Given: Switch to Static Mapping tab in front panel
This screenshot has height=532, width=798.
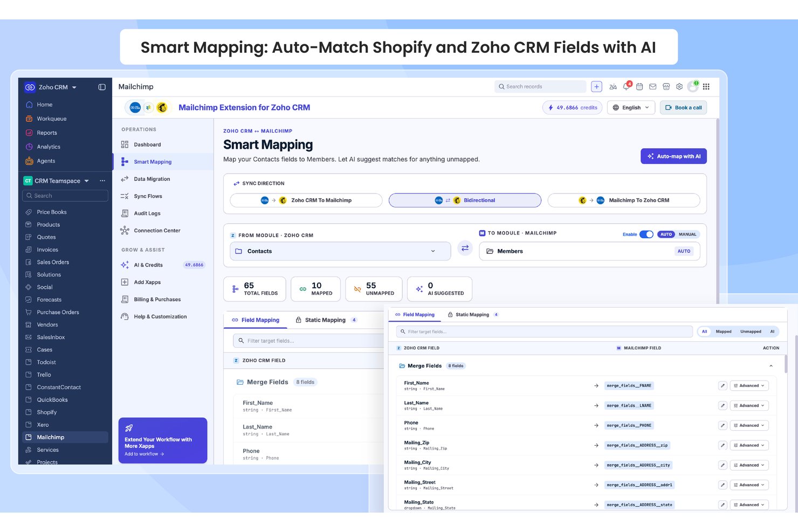Looking at the screenshot, I should tap(473, 315).
